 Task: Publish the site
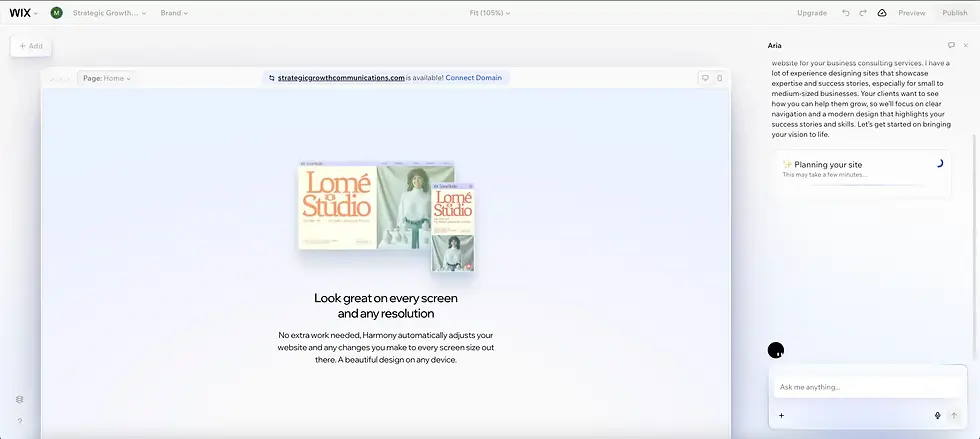(954, 13)
